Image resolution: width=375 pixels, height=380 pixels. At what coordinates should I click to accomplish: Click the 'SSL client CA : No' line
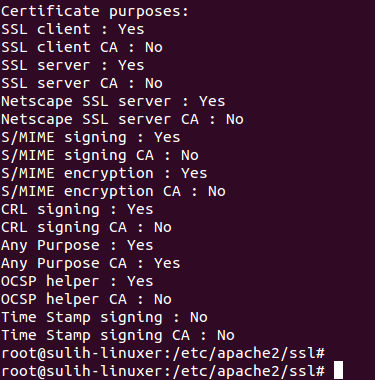pyautogui.click(x=82, y=47)
